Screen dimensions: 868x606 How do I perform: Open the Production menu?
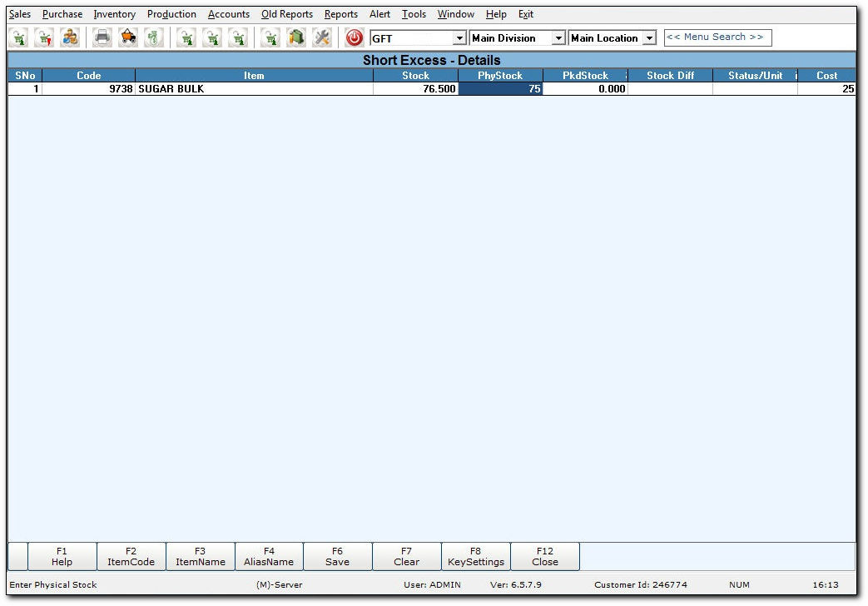[x=171, y=14]
